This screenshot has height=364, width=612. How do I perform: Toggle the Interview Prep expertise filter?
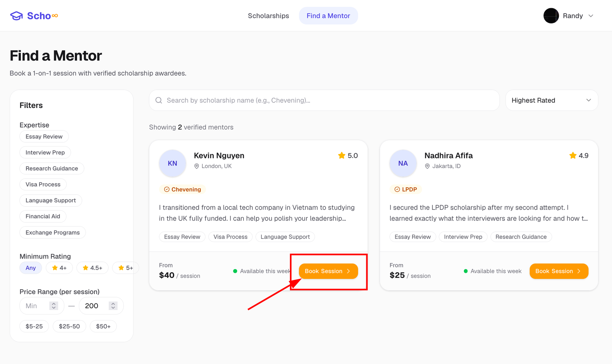coord(45,152)
